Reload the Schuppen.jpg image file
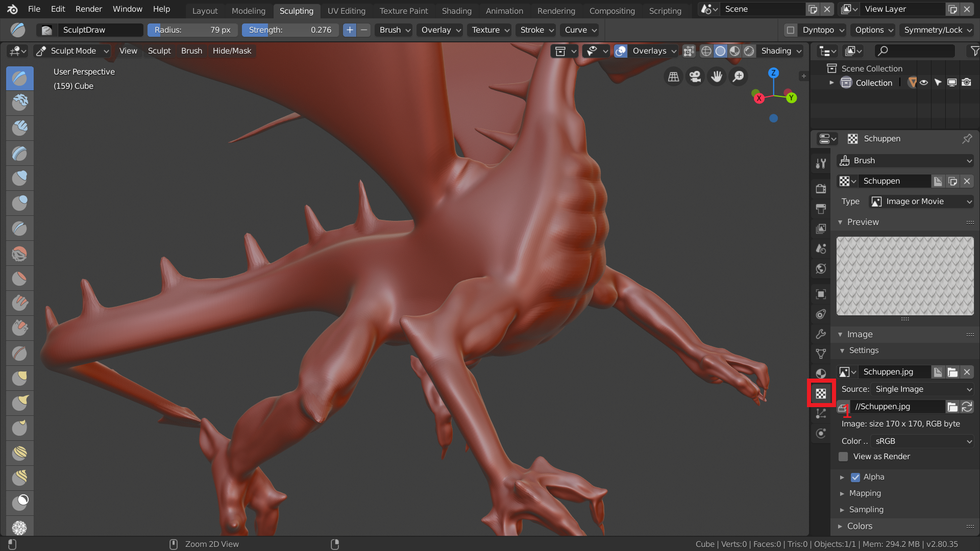This screenshot has width=980, height=551. (967, 407)
